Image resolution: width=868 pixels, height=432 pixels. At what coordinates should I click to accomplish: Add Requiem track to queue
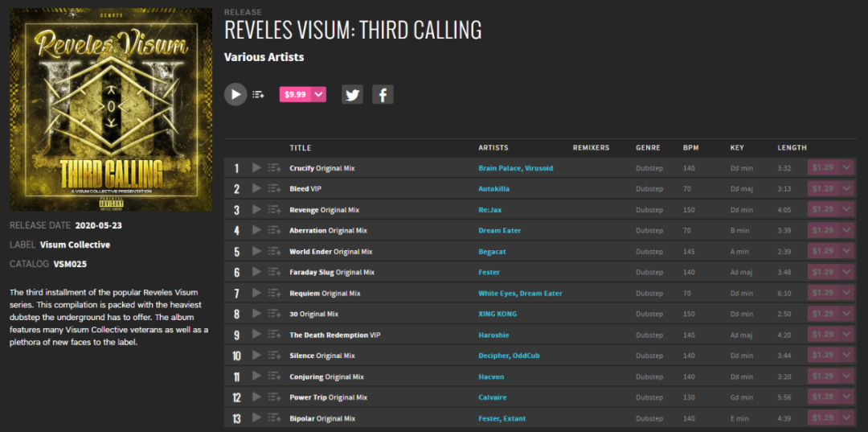click(x=274, y=294)
